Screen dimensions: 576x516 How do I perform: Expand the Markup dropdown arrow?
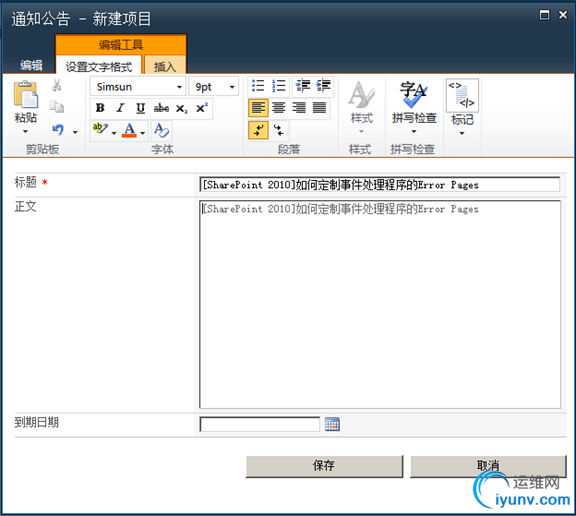[462, 133]
